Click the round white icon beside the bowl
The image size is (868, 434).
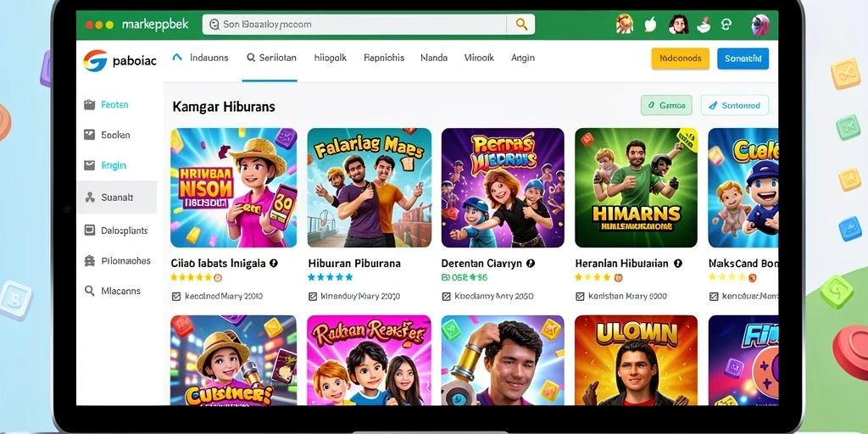point(726,25)
